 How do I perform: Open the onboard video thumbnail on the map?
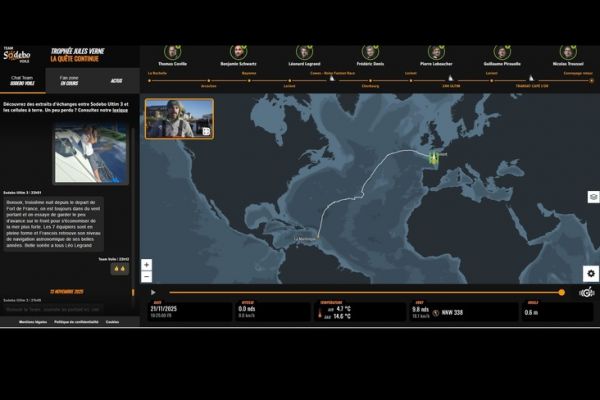coord(179,118)
